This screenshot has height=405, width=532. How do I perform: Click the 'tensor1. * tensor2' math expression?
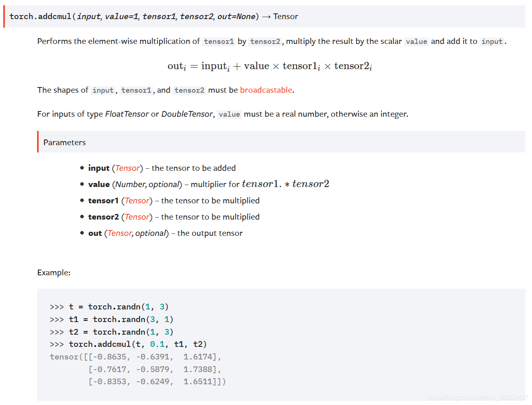tap(285, 184)
